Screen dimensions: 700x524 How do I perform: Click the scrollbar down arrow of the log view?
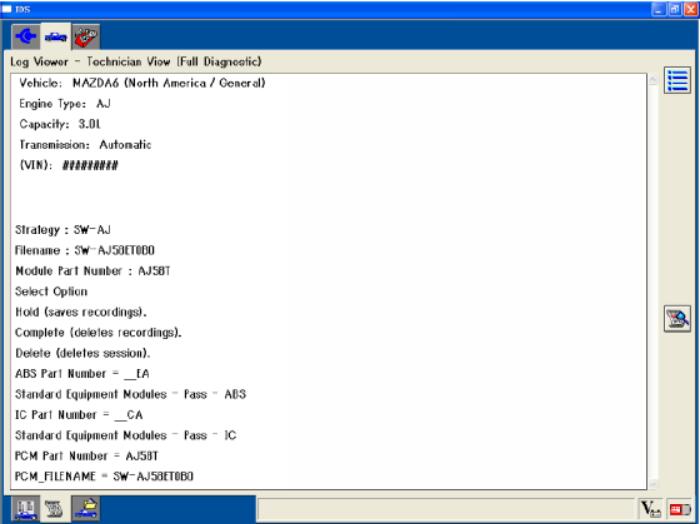653,484
